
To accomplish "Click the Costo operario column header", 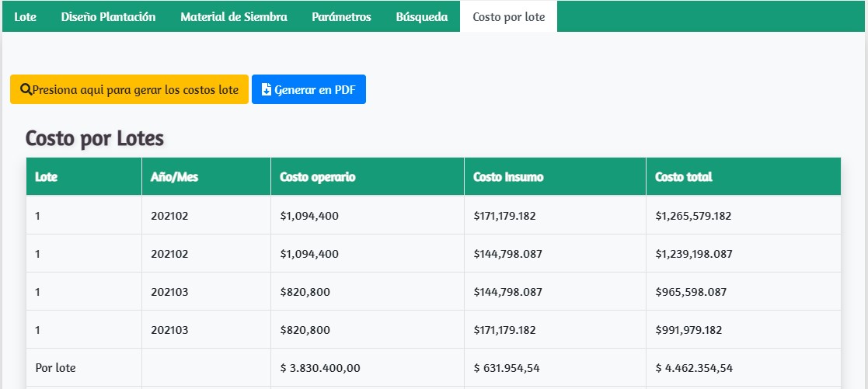I will (318, 177).
